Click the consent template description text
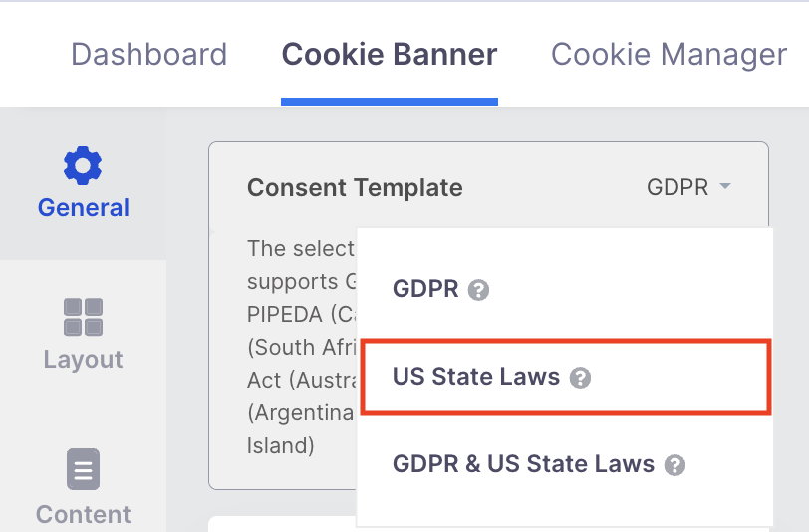 [301, 347]
